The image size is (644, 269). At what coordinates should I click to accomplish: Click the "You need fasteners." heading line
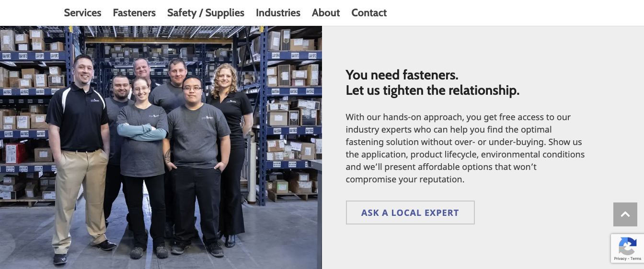402,75
